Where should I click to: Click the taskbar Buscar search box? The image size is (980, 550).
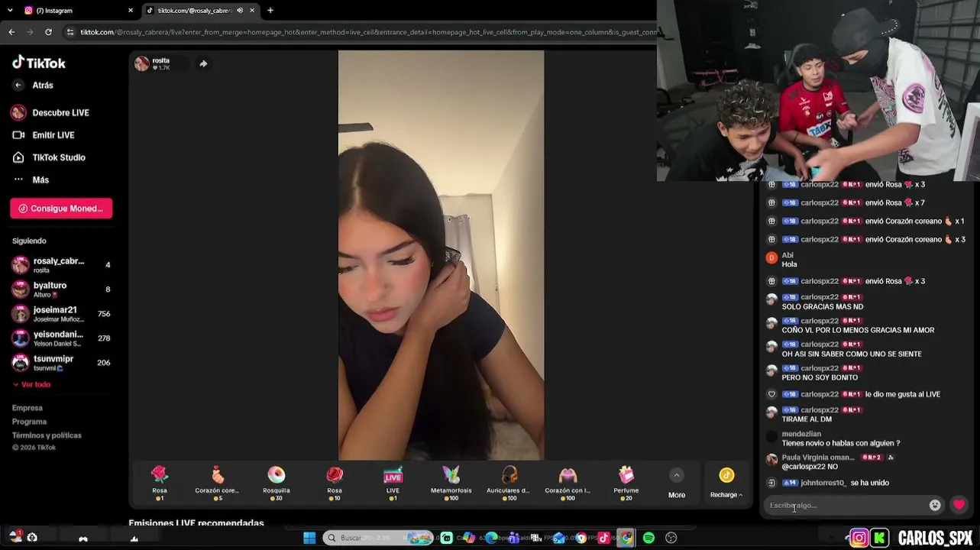[377, 538]
